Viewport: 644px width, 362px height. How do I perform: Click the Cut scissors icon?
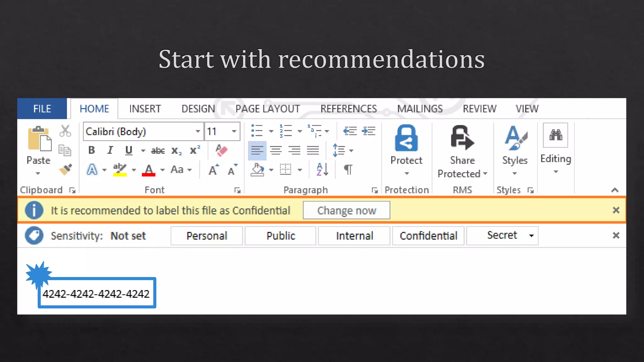tap(65, 131)
